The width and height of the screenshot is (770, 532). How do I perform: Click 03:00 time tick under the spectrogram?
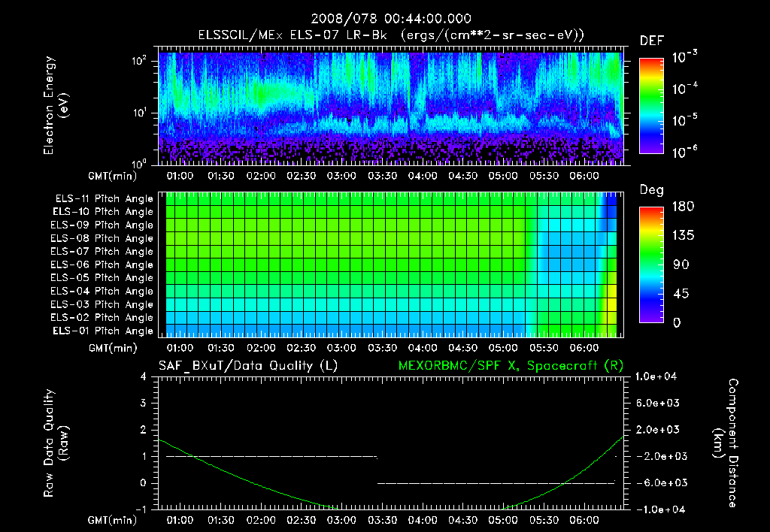point(341,176)
